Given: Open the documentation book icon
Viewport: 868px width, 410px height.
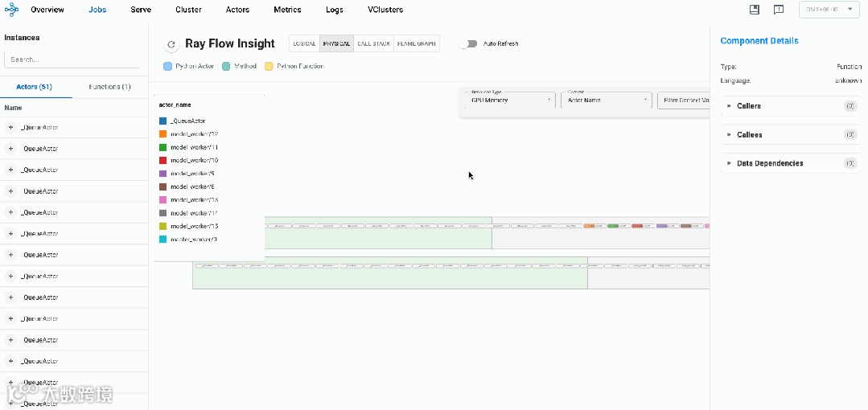Looking at the screenshot, I should 754,10.
